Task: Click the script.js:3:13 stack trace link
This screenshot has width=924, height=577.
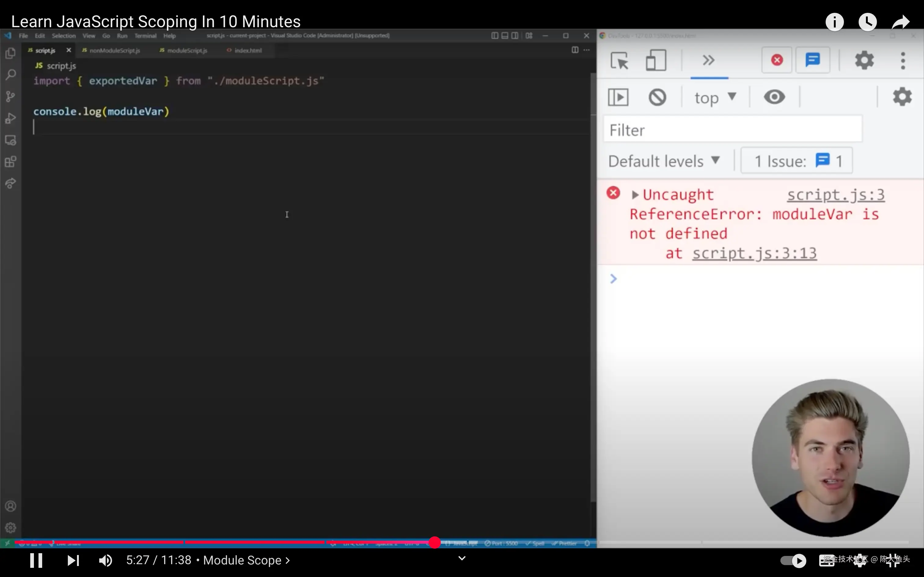Action: pyautogui.click(x=754, y=253)
